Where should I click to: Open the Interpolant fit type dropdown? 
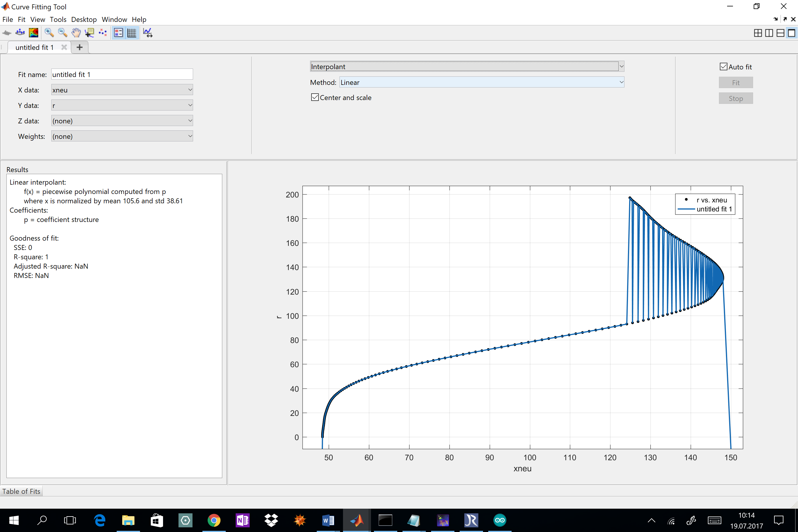467,66
